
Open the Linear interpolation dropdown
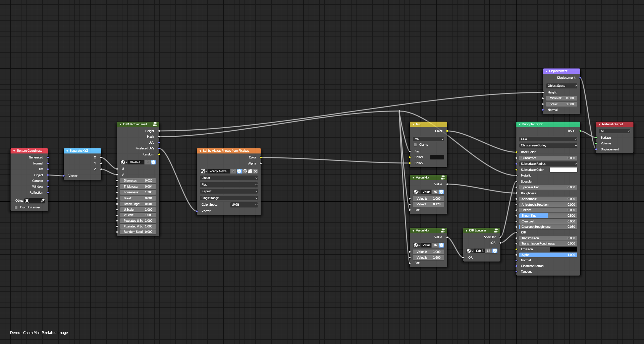point(229,178)
